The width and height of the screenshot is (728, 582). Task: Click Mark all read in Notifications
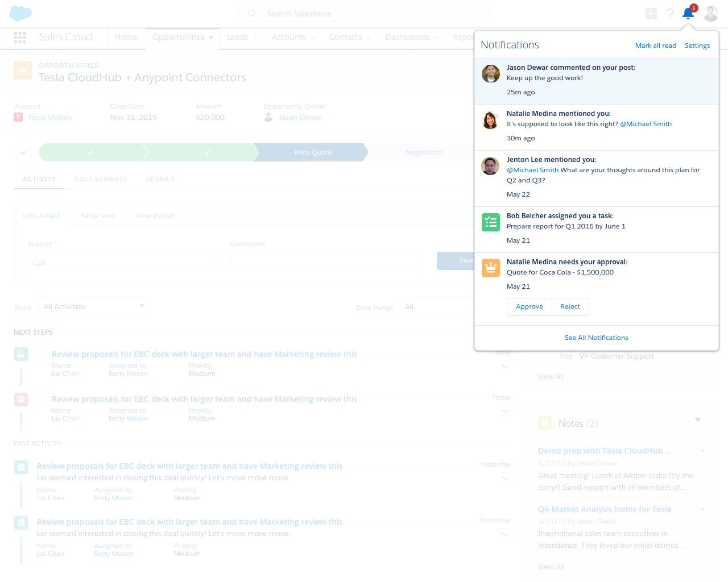655,45
